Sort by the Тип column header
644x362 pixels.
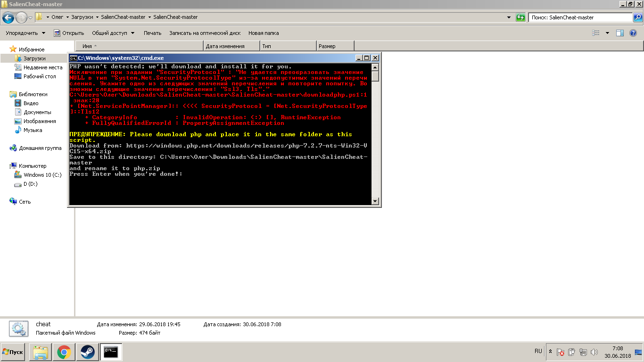[x=288, y=46]
